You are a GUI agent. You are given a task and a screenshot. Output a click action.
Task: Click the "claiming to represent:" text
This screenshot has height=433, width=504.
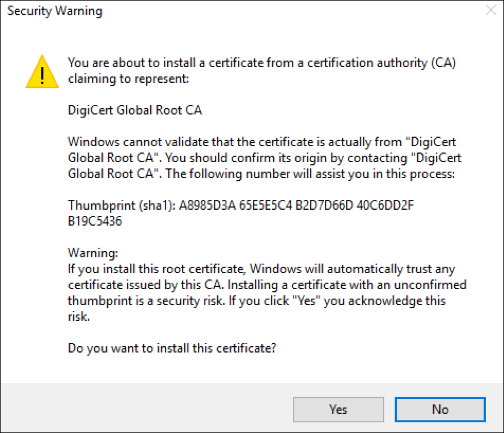(x=128, y=78)
